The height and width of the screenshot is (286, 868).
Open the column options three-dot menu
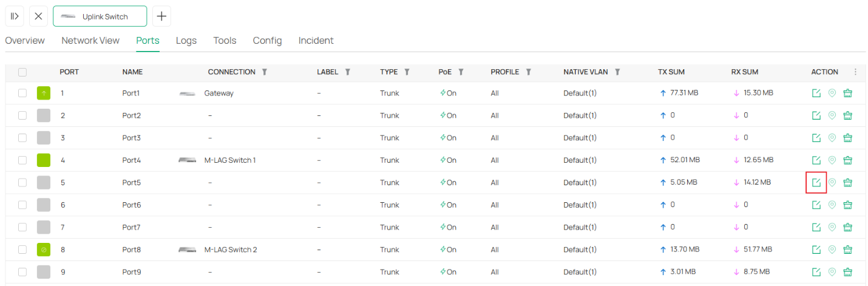[855, 72]
